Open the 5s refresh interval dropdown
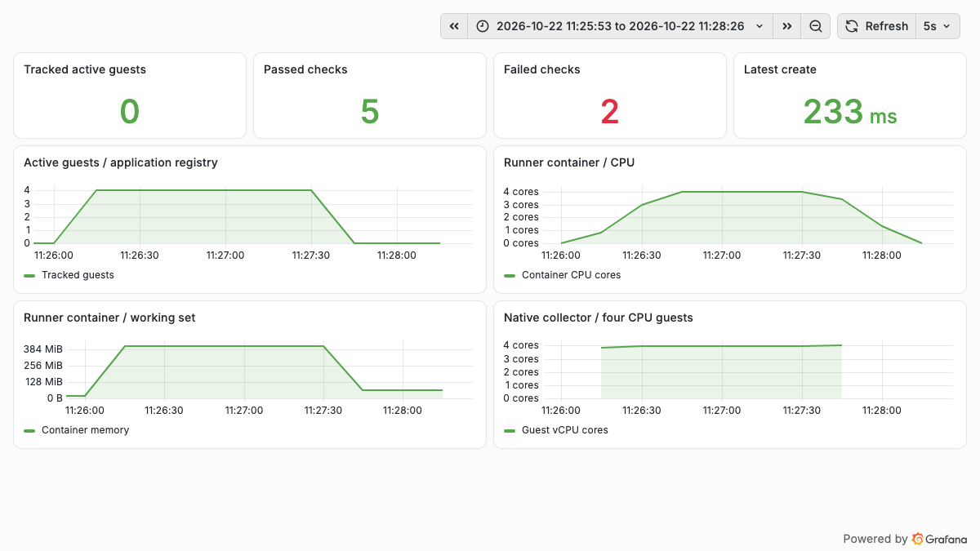The height and width of the screenshot is (551, 980). click(x=938, y=26)
